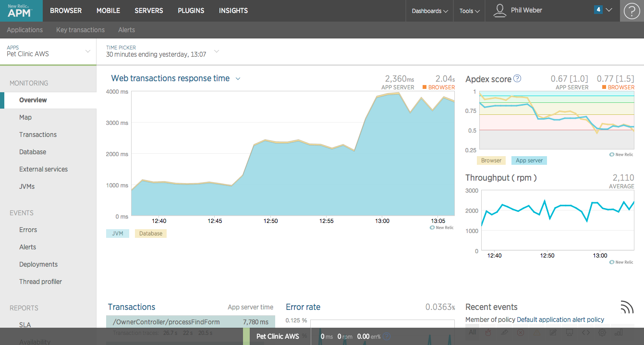
Task: Filter recent events by bar chart icon
Action: pyautogui.click(x=618, y=332)
